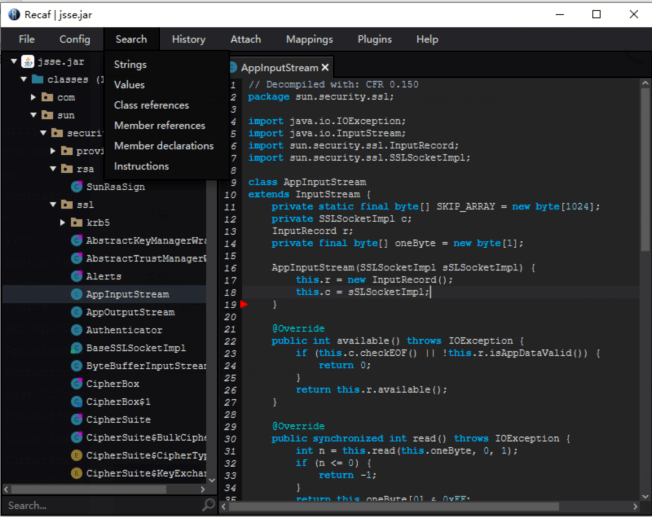Viewport: 652px width, 517px height.
Task: Click the CipherSuite$CipherType enum icon
Action: (x=76, y=455)
